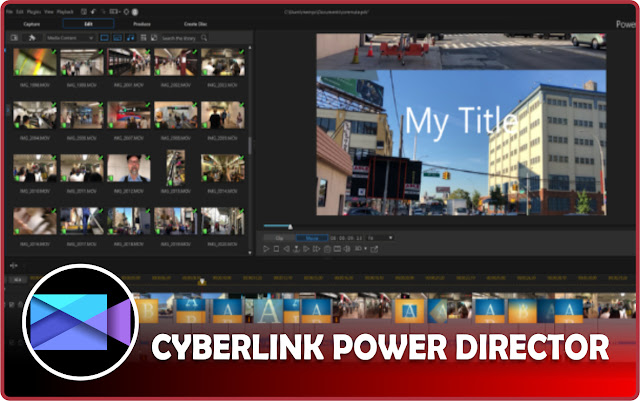
Task: Click the library scrollbar up arrow
Action: click(x=250, y=48)
